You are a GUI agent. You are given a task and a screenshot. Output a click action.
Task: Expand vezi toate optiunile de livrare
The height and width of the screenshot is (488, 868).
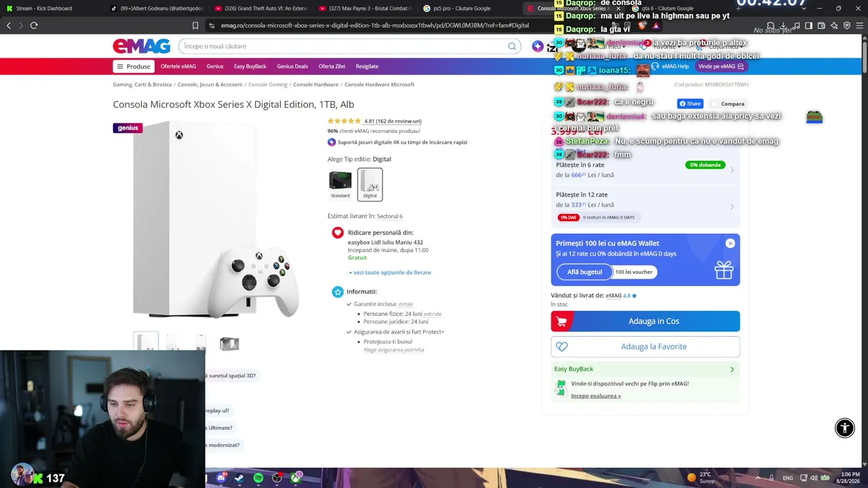[390, 272]
